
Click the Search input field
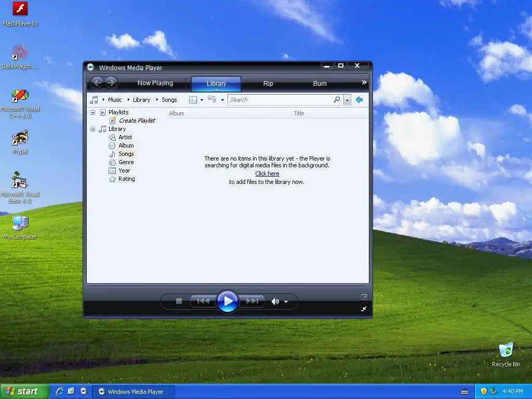click(x=280, y=100)
